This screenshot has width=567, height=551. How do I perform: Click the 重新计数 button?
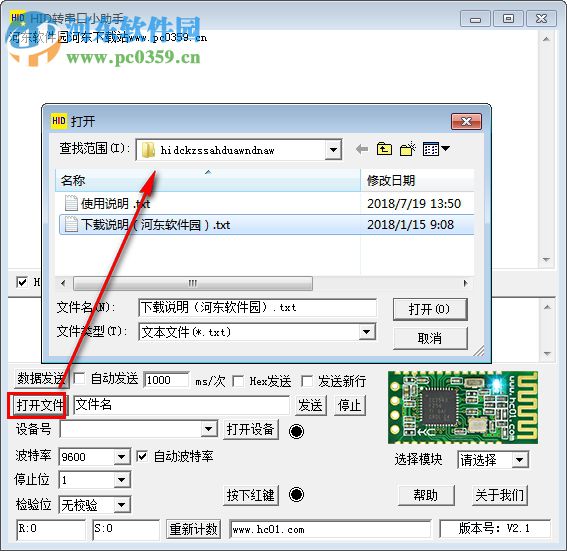click(193, 529)
